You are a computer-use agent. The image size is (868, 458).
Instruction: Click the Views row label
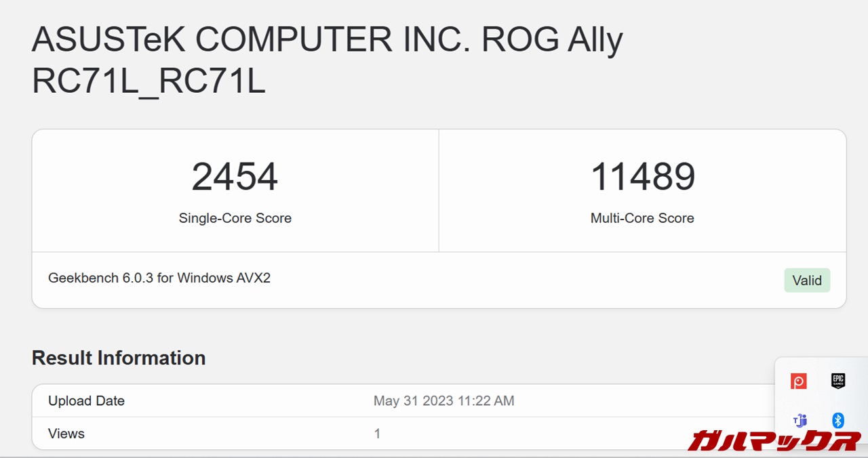pyautogui.click(x=66, y=434)
